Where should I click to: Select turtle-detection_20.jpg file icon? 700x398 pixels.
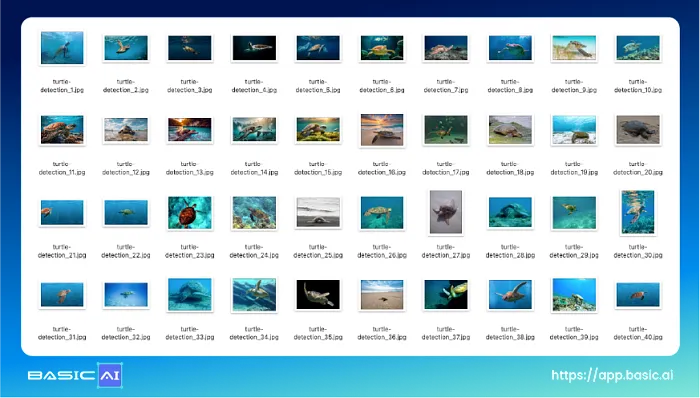tap(638, 130)
